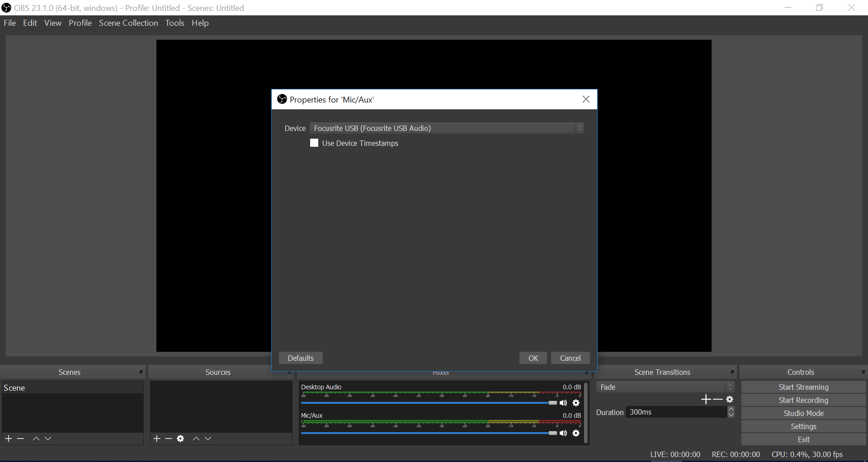Open the Tools menu

pos(175,23)
